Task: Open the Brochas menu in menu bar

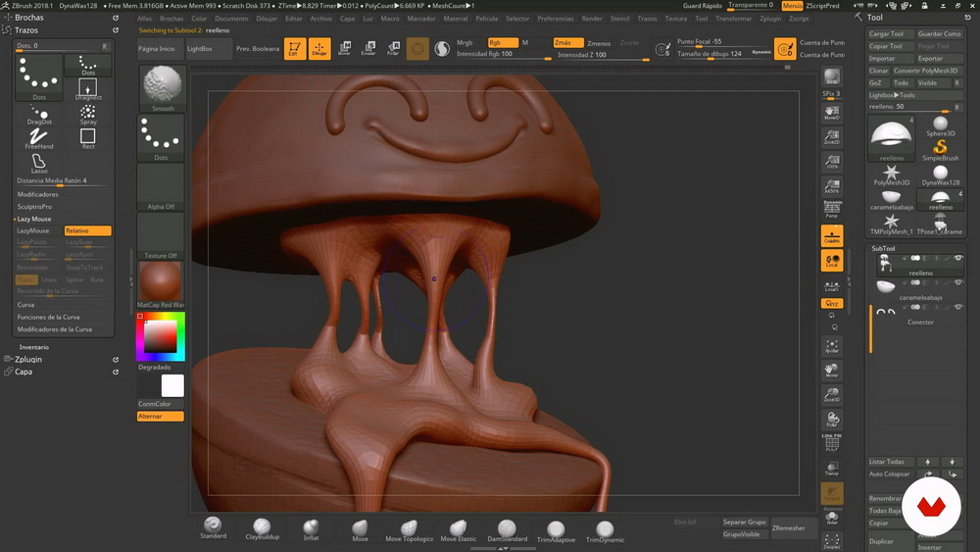Action: point(171,19)
